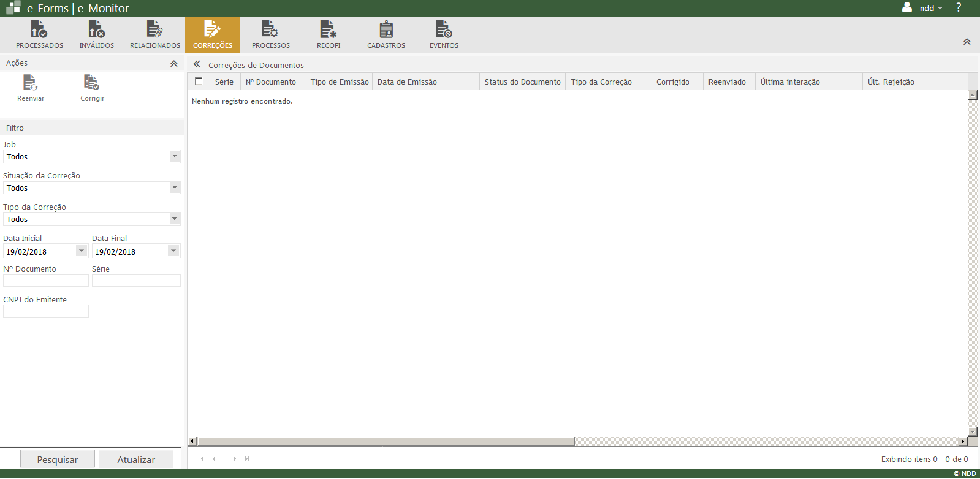The image size is (980, 479).
Task: Sort by the Tipo de Emissão column
Action: tap(340, 82)
